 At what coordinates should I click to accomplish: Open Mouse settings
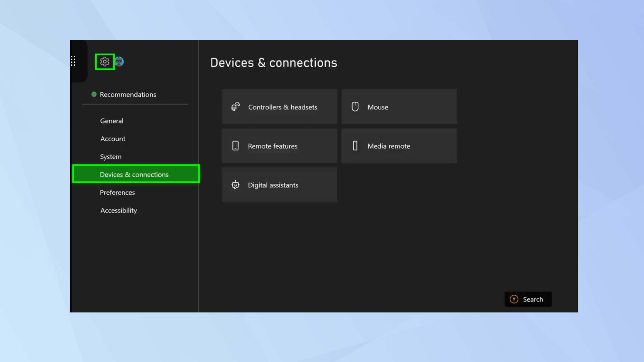point(398,107)
